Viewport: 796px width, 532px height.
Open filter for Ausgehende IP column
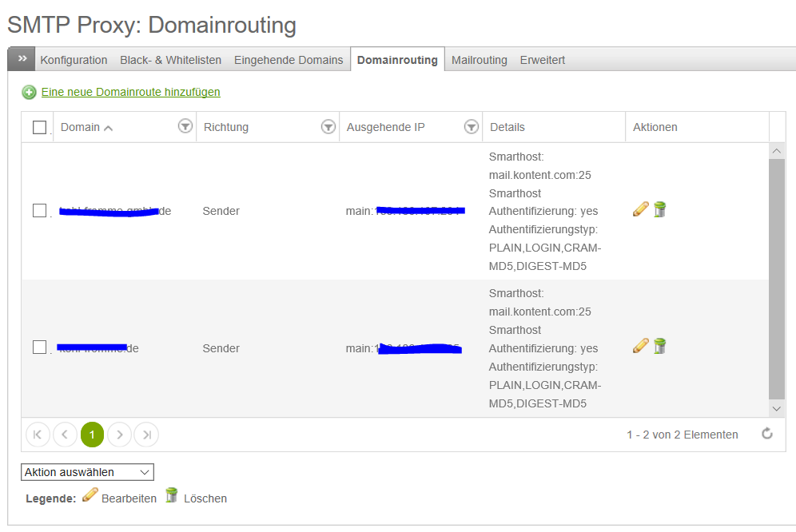click(472, 126)
